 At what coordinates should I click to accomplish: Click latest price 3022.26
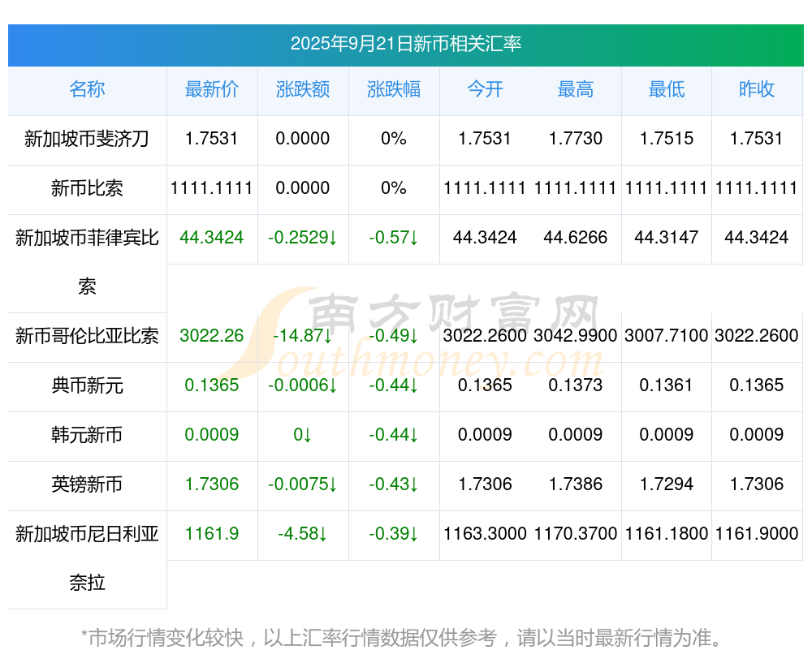click(x=212, y=335)
